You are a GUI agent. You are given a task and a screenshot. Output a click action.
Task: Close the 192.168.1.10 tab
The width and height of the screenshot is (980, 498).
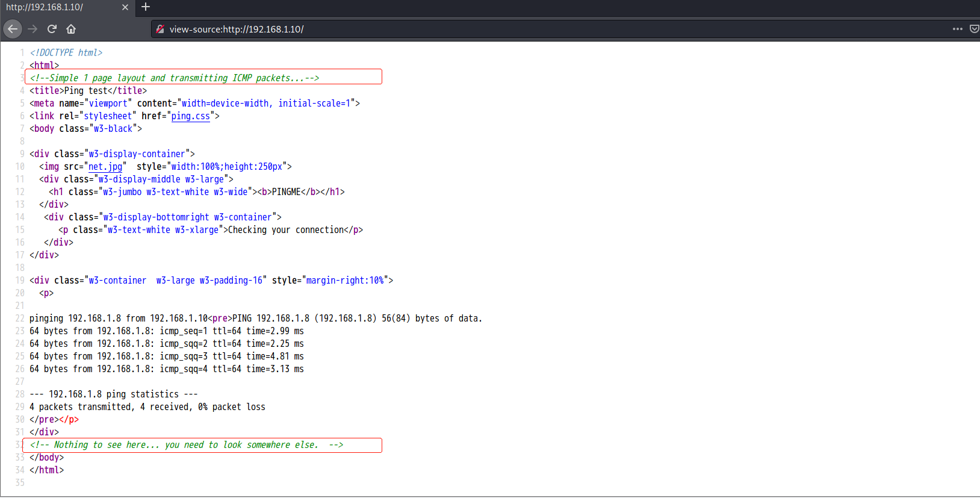(125, 7)
